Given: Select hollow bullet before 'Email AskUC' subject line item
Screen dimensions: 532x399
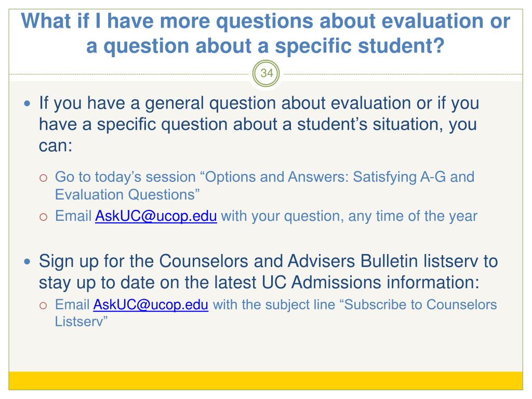Looking at the screenshot, I should 43,305.
